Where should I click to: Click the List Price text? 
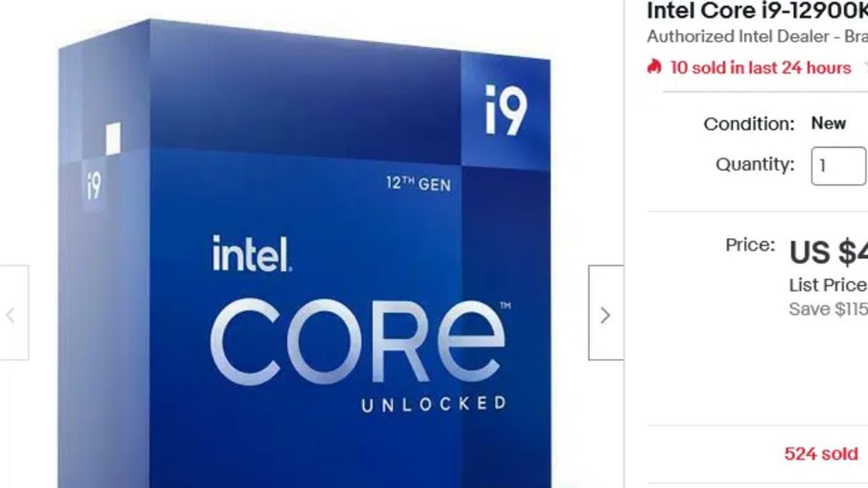(828, 285)
